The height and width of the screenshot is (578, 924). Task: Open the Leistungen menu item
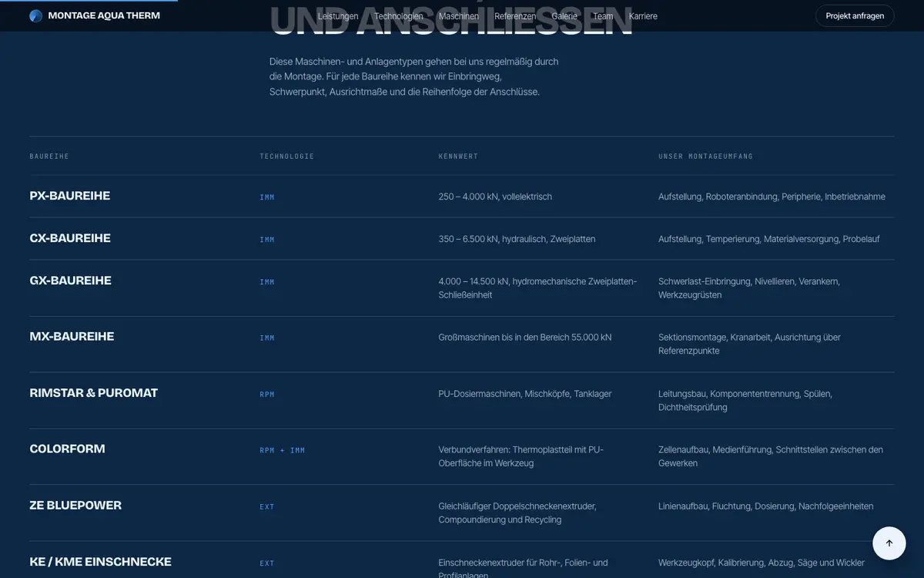pos(338,16)
